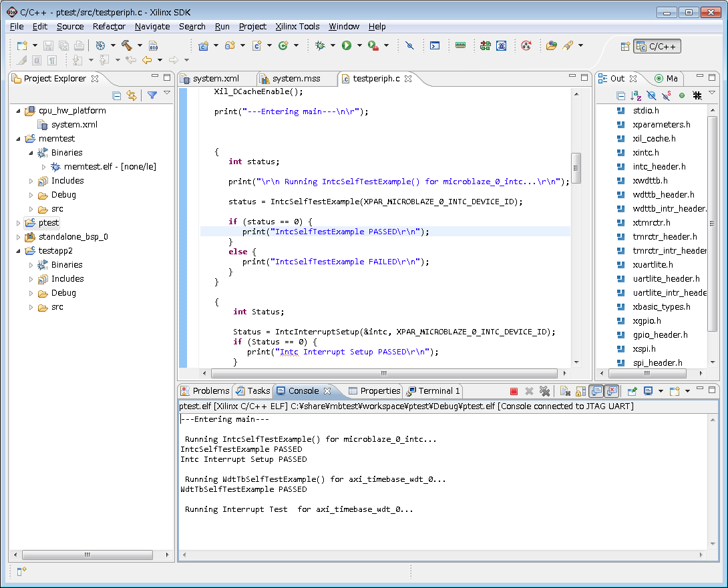Launch the Debug bug icon
This screenshot has height=588, width=728.
[x=320, y=45]
